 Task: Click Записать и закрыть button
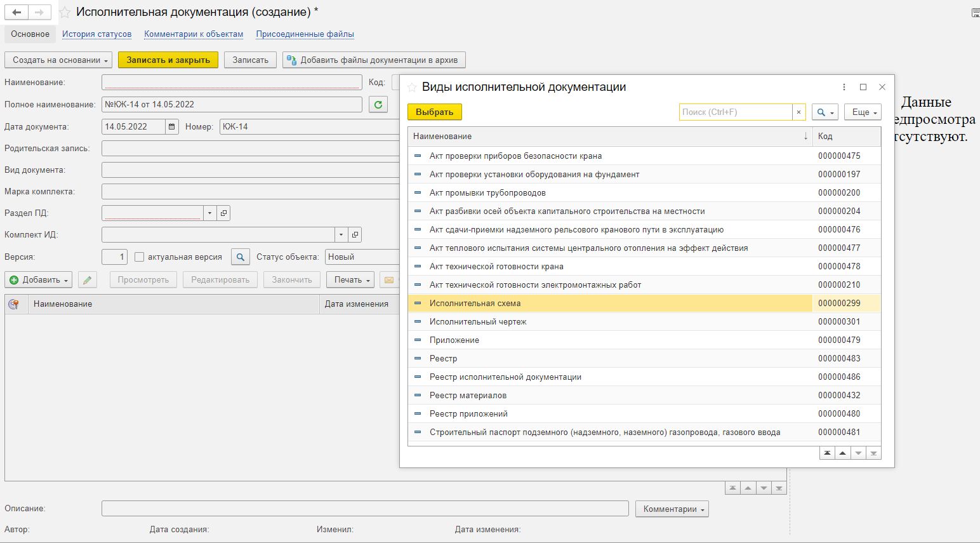[168, 60]
